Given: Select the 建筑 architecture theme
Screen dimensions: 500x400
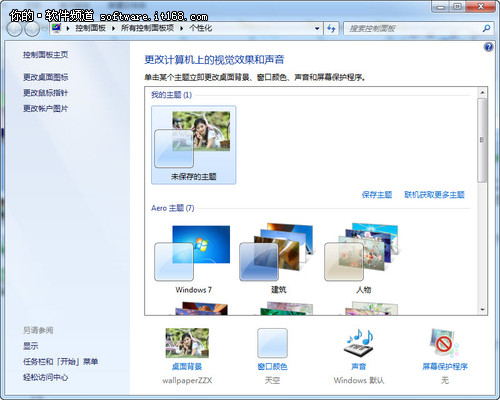Looking at the screenshot, I should [x=279, y=259].
